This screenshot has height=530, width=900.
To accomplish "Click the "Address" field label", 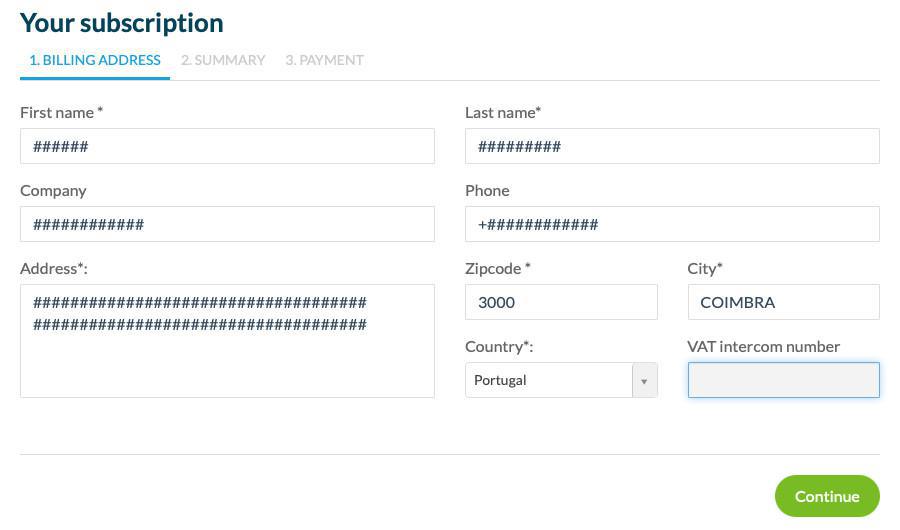I will [x=53, y=268].
